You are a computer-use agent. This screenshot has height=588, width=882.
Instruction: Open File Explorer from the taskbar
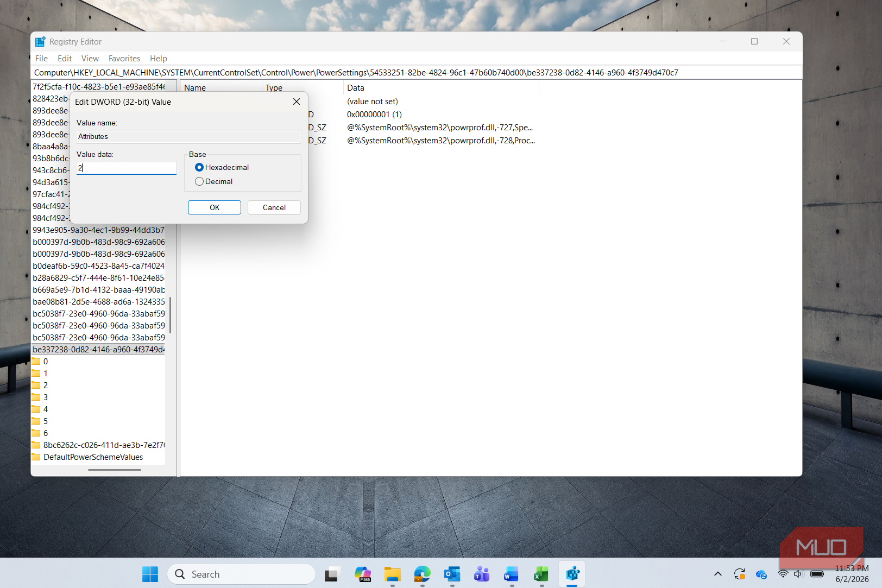click(x=392, y=574)
